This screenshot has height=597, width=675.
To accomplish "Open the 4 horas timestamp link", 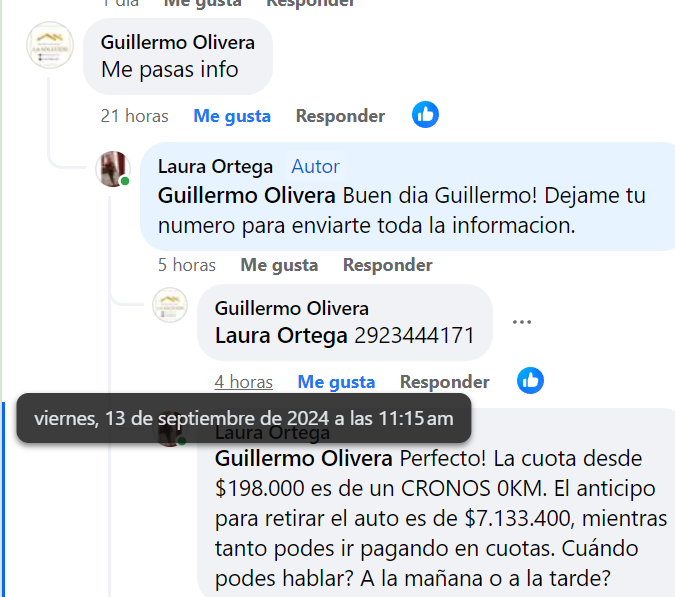I will coord(244,382).
